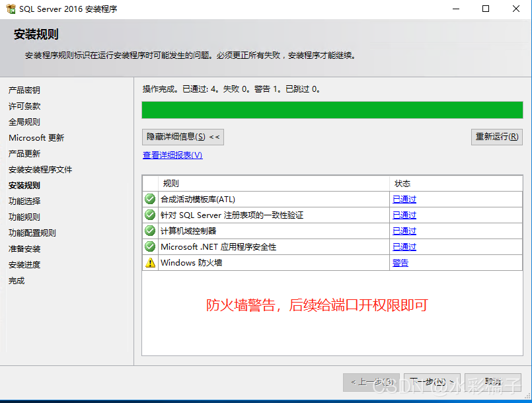Select 安装安装程序文件 step in sidebar
This screenshot has width=532, height=403.
[40, 170]
